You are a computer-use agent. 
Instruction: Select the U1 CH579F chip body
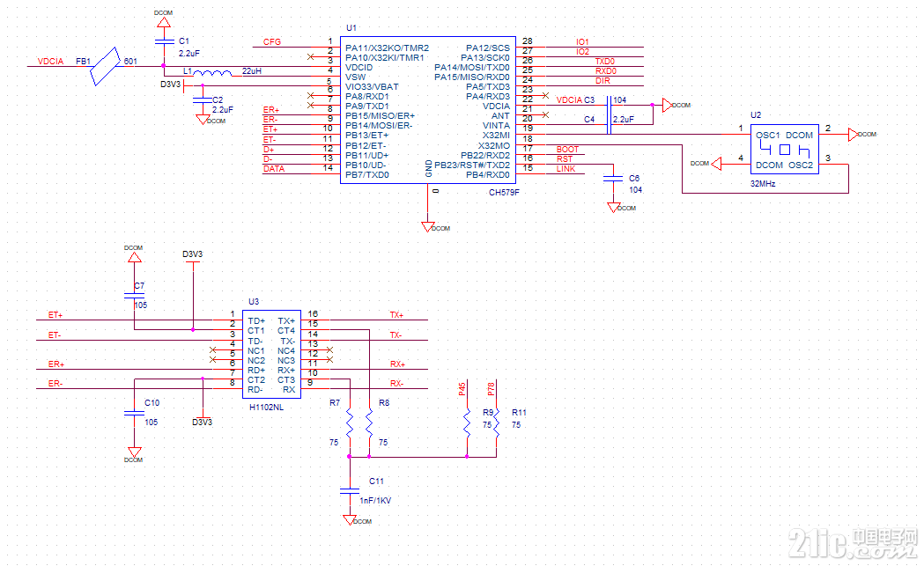[428, 110]
